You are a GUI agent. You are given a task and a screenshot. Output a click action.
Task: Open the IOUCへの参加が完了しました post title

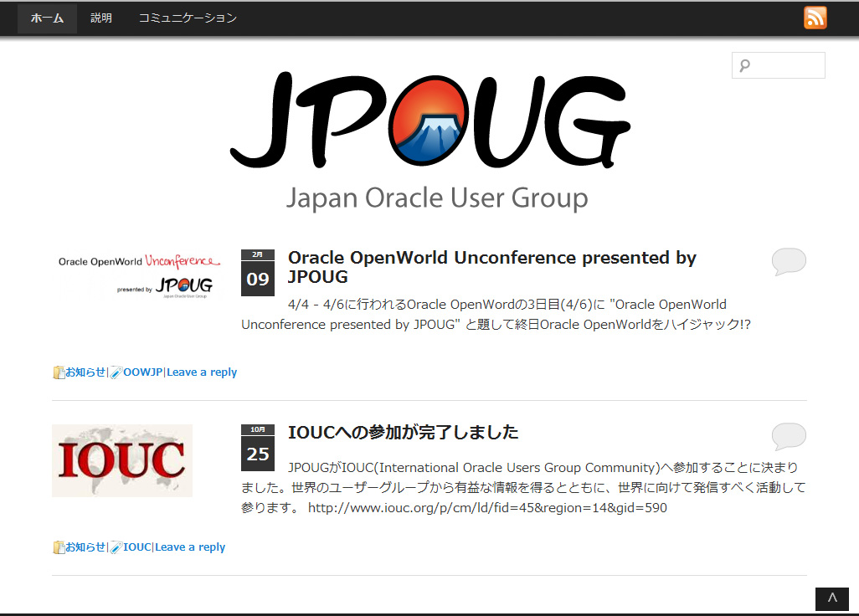point(404,432)
